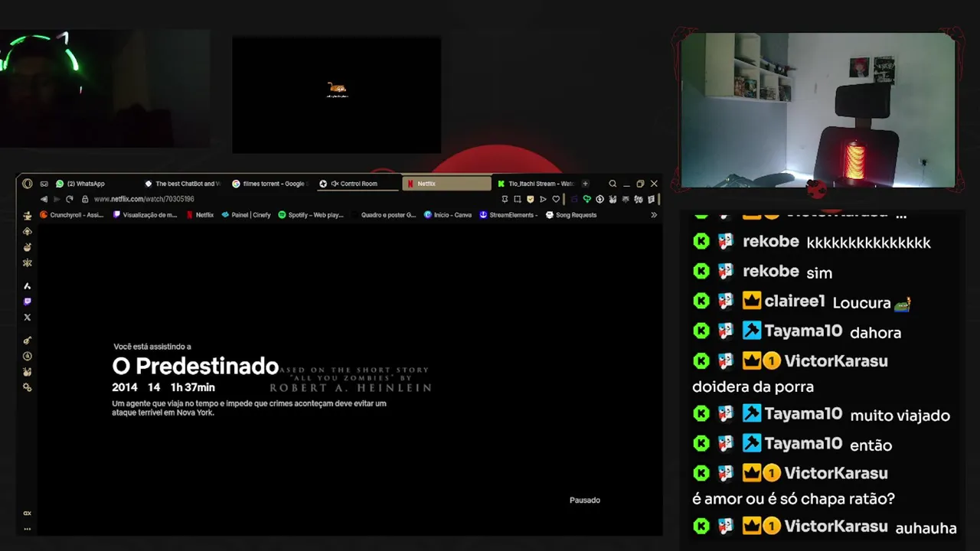Reload the Netflix page
Viewport: 980px width, 551px height.
69,199
